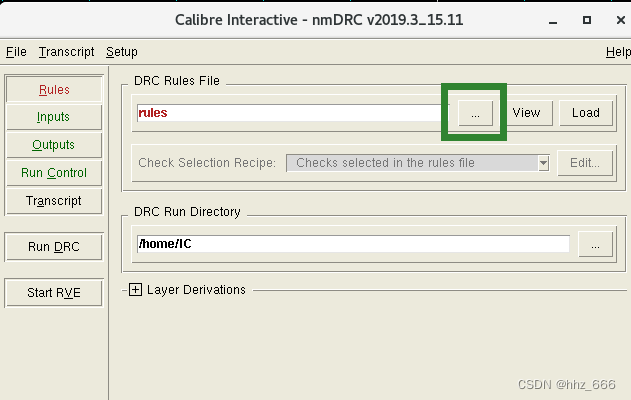
Task: Click the DRC run directory path field
Action: 350,244
